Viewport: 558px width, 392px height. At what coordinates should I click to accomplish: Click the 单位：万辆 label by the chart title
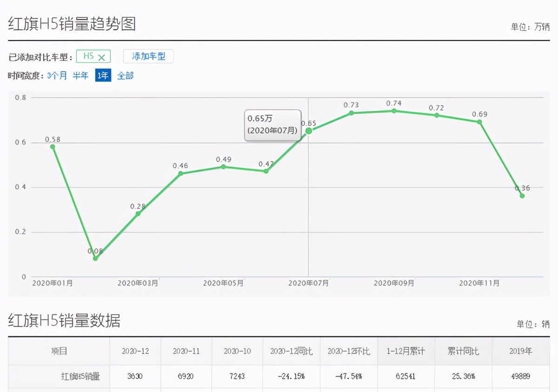(530, 27)
